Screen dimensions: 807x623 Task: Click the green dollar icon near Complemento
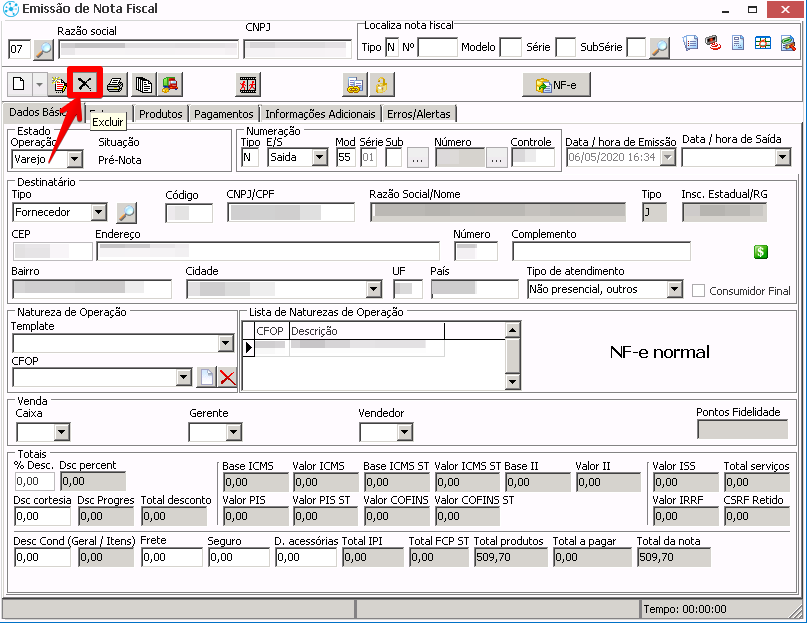761,252
